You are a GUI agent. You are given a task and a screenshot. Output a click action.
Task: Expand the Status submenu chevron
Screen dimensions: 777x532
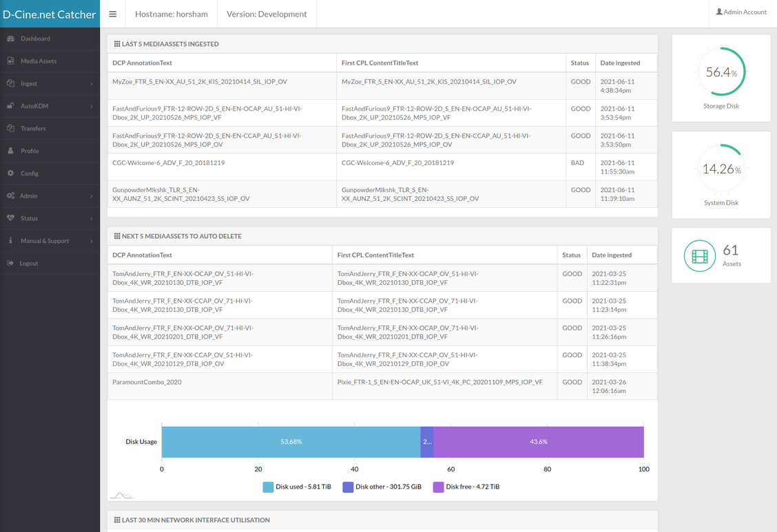pos(91,219)
